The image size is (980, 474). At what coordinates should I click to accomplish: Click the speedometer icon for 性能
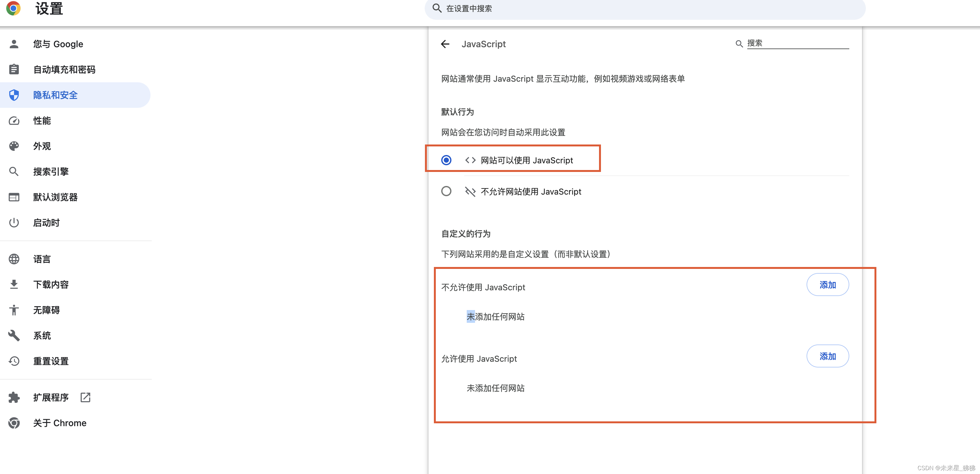[14, 121]
